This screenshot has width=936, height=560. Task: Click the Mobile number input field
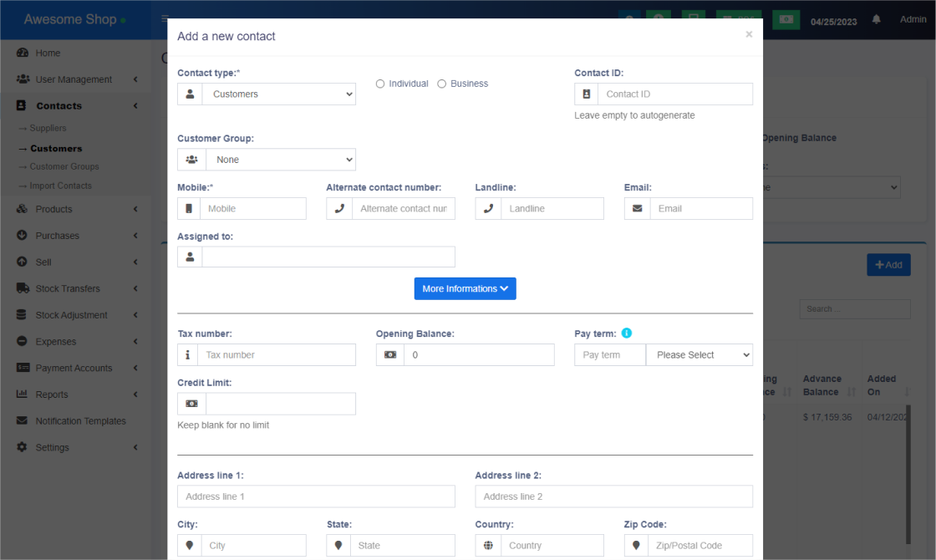pos(252,209)
